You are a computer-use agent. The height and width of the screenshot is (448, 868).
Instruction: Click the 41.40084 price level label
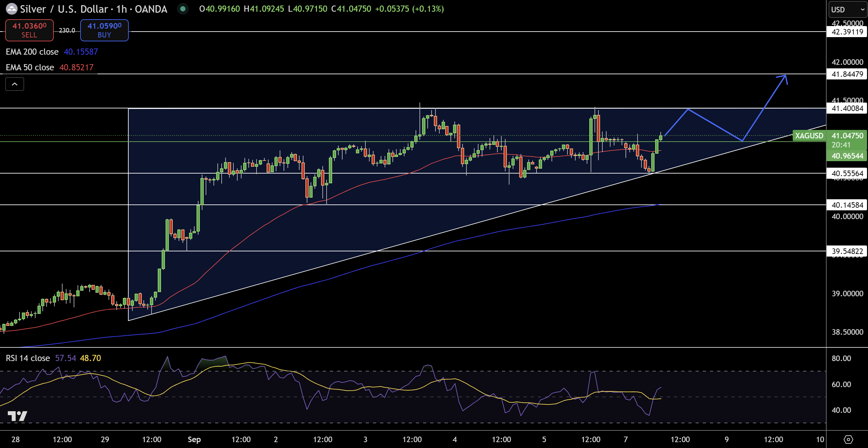point(847,108)
